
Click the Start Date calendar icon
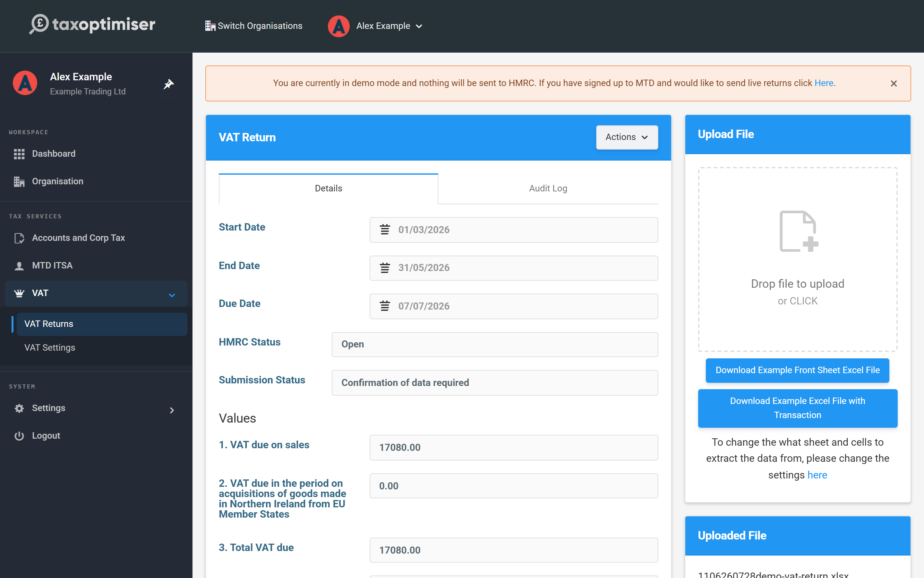click(x=385, y=230)
